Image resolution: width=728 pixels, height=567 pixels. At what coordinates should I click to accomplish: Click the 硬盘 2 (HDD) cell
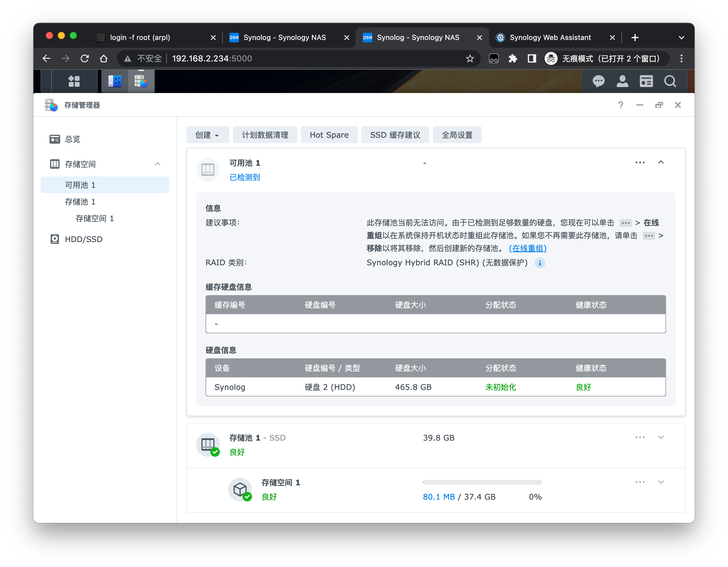(x=330, y=387)
